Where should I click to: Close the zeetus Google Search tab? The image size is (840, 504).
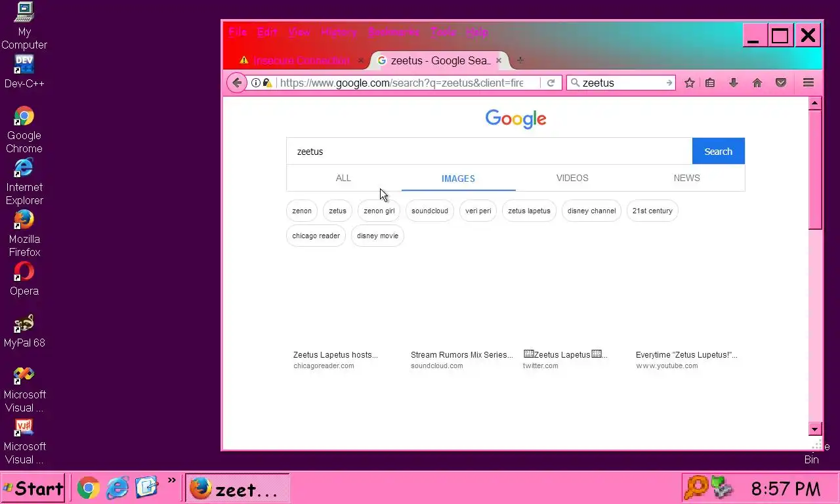498,60
